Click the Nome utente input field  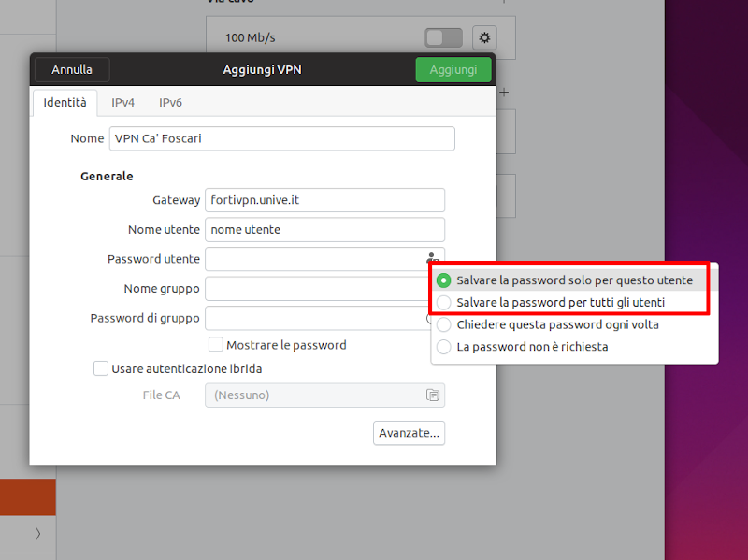pos(324,229)
